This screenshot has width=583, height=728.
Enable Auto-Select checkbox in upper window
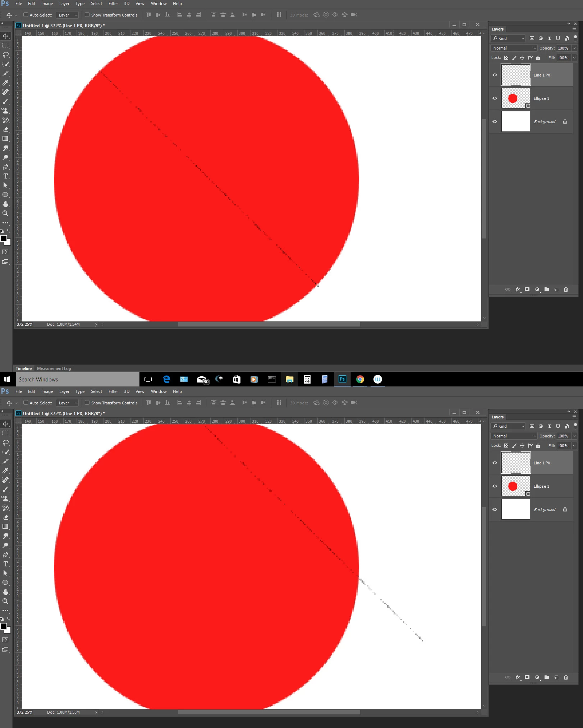[x=26, y=15]
